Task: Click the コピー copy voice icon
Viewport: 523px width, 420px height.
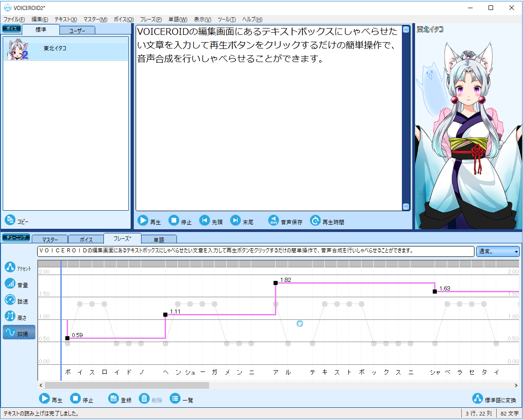Action: pos(10,219)
